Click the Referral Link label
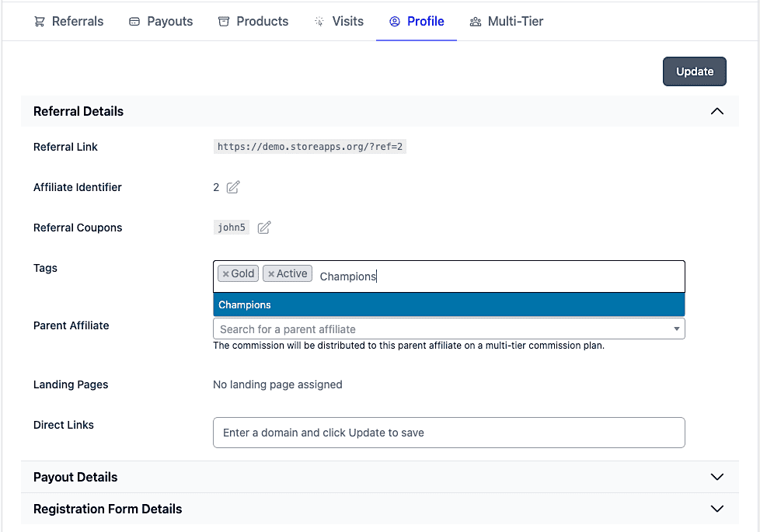Viewport: 760px width, 532px height. [x=65, y=147]
